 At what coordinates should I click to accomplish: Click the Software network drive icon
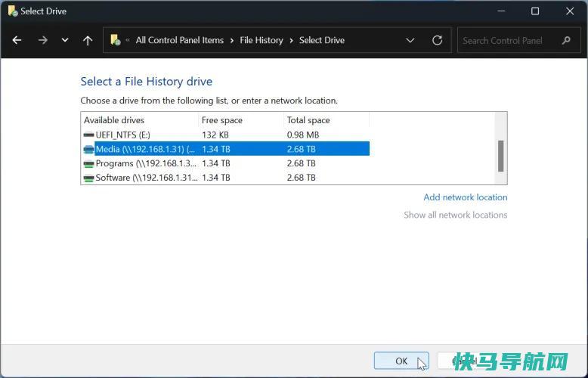tap(88, 178)
